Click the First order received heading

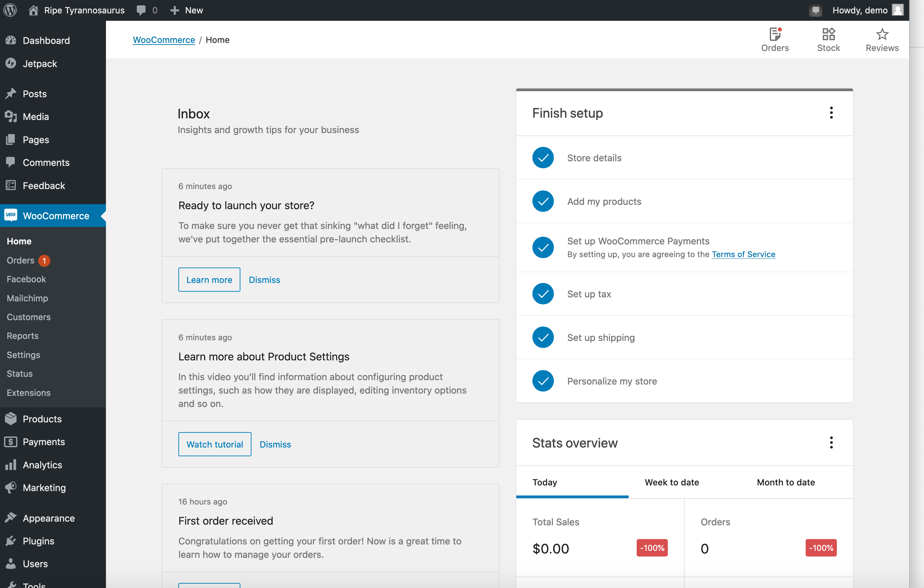tap(226, 521)
